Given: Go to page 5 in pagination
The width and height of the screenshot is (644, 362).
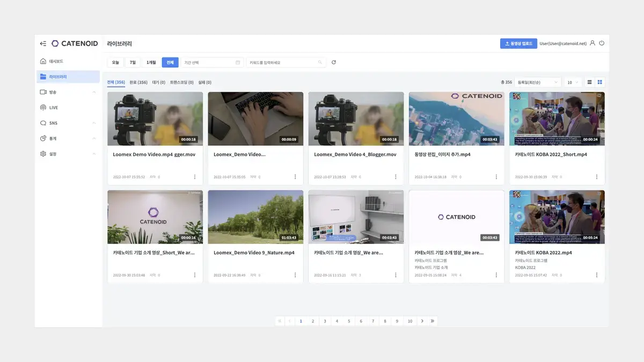Looking at the screenshot, I should 349,321.
